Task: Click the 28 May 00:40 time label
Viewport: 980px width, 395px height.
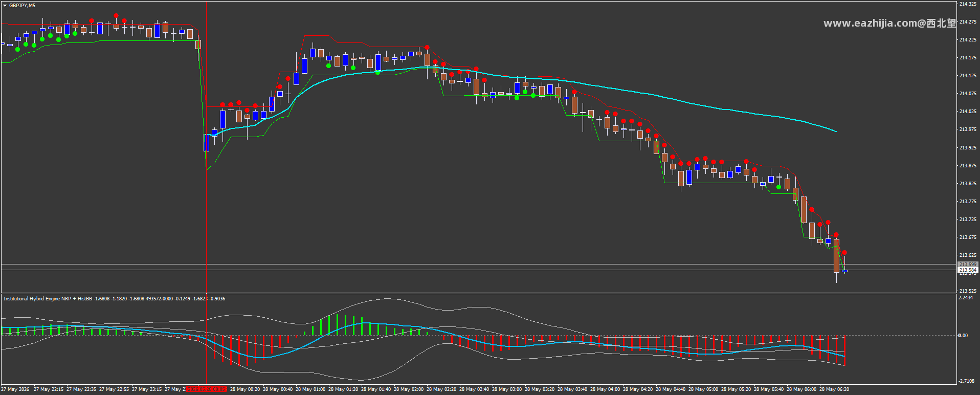Action: (278, 389)
